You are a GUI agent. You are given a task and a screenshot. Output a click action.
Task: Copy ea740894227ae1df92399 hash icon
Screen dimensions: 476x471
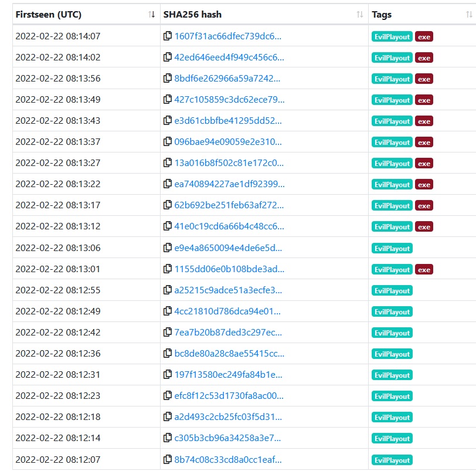point(167,184)
